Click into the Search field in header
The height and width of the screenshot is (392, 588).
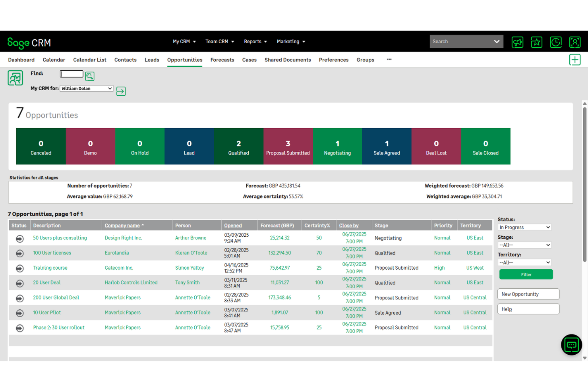coord(461,41)
